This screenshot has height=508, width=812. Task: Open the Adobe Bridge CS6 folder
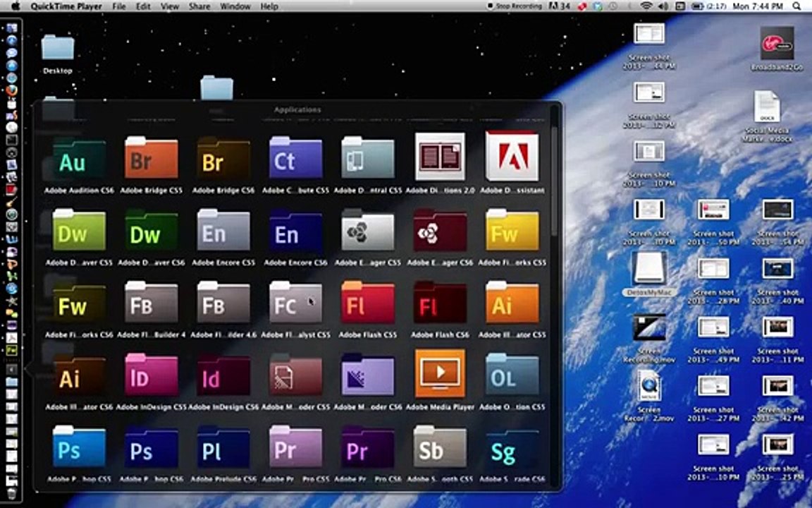click(x=223, y=158)
